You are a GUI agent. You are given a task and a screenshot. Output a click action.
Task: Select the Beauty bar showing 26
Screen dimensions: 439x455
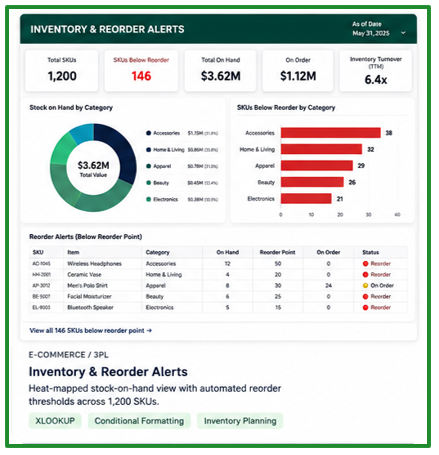(312, 182)
